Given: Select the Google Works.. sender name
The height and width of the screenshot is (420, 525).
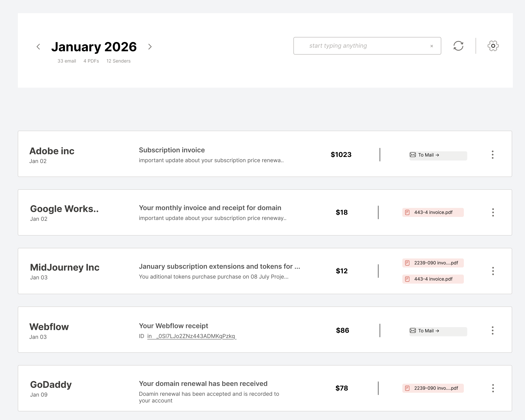Looking at the screenshot, I should pyautogui.click(x=64, y=209).
